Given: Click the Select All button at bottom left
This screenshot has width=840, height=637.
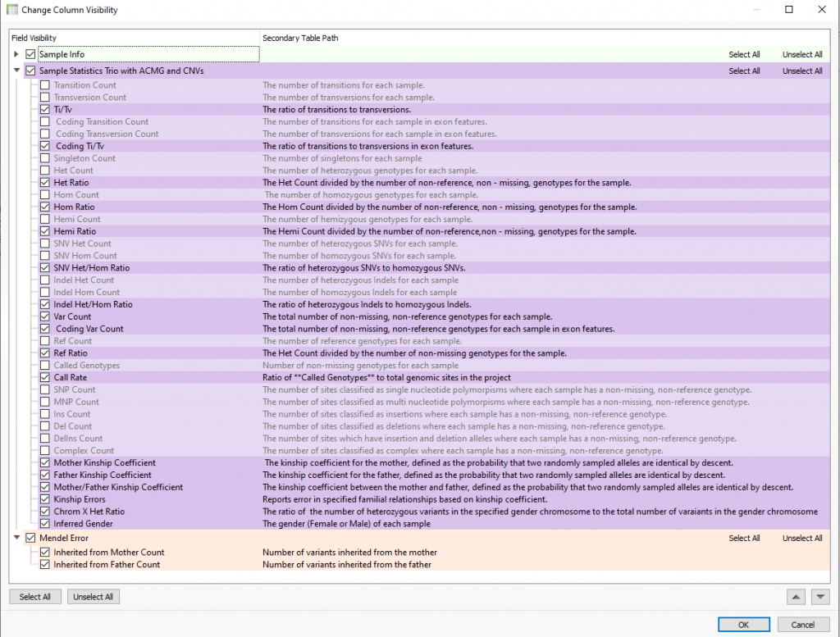Looking at the screenshot, I should tap(34, 597).
